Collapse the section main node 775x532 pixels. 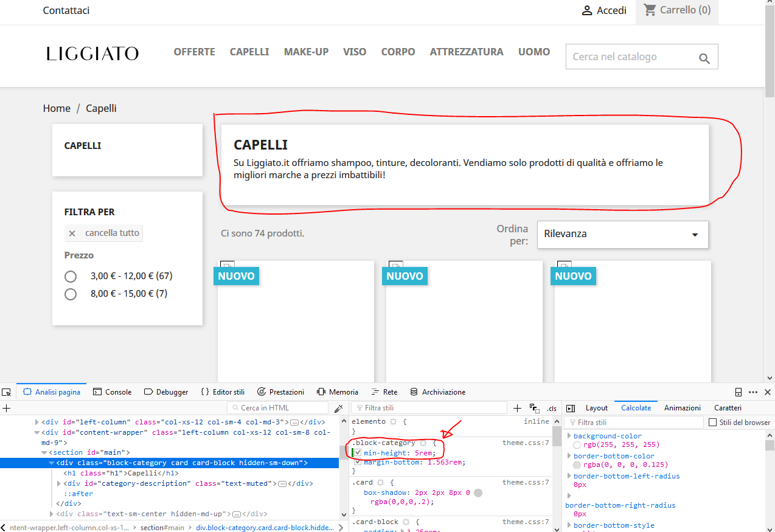44,452
